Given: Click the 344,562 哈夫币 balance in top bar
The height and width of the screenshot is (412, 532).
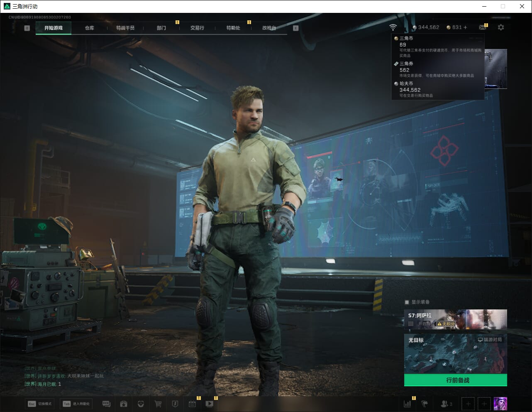Looking at the screenshot, I should 426,27.
